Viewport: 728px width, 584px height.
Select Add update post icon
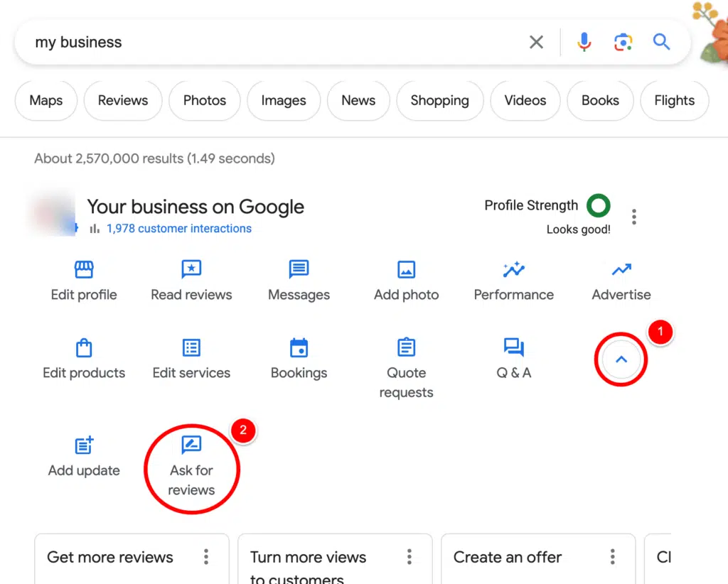pyautogui.click(x=84, y=445)
